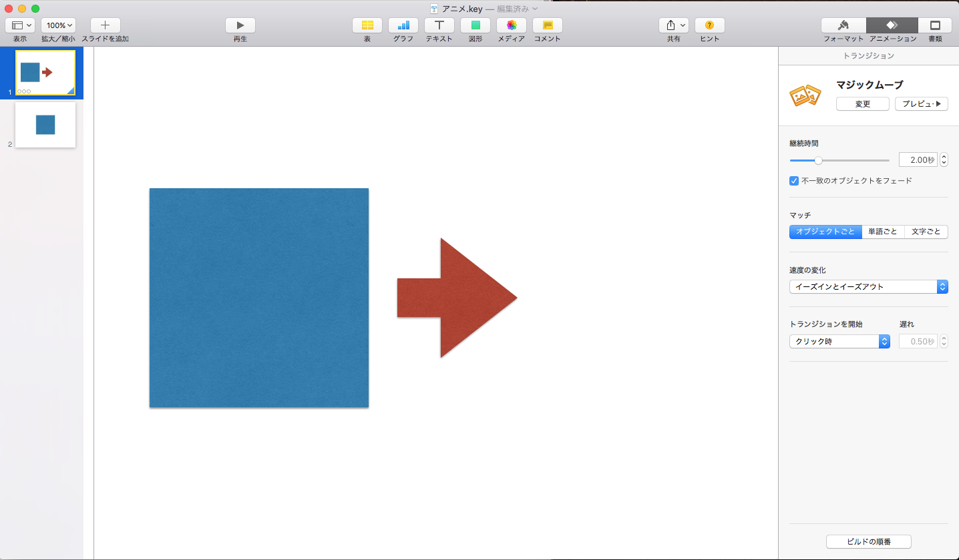Image resolution: width=959 pixels, height=560 pixels.
Task: Open the クリック時 start transition dropdown
Action: [x=839, y=342]
